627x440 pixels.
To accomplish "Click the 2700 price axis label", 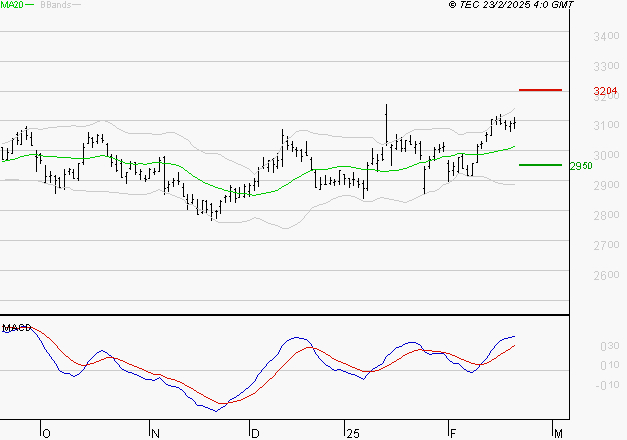I will [x=606, y=245].
